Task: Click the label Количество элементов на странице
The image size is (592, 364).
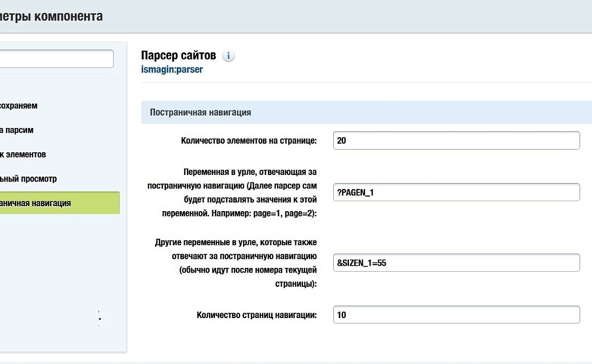Action: click(249, 141)
